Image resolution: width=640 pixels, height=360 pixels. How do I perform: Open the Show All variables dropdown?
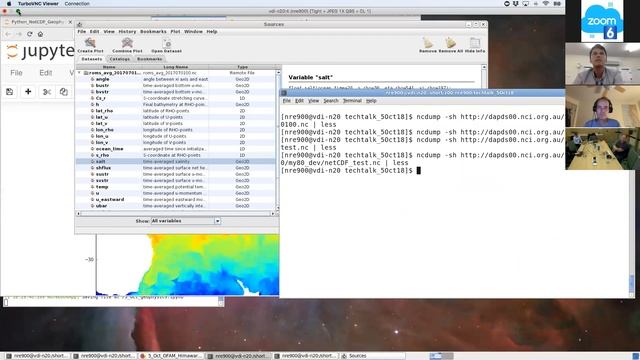[217, 221]
